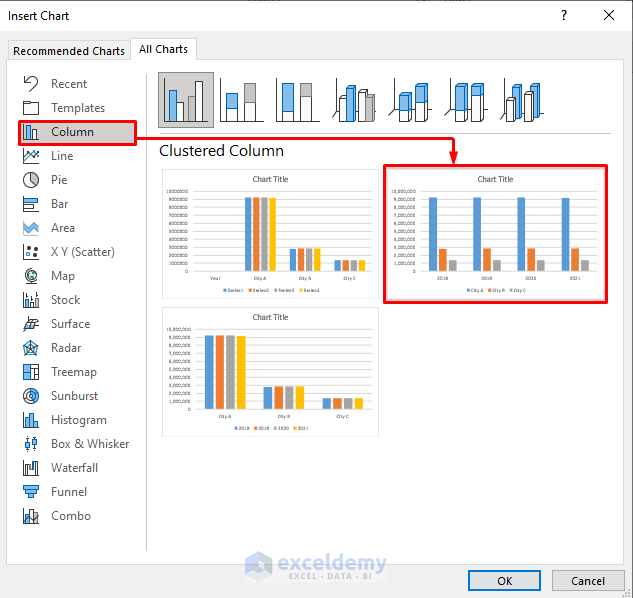Viewport: 633px width, 598px height.
Task: Select the Funnel label text
Action: [69, 492]
